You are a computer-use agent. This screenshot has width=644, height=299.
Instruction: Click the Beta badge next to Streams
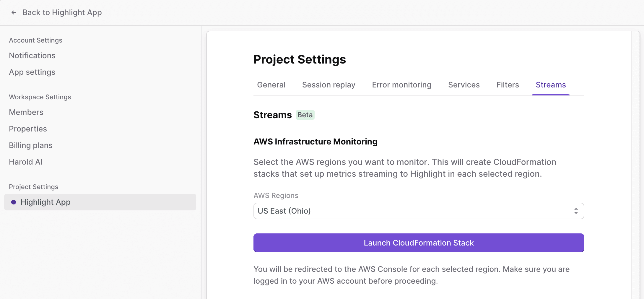point(305,115)
